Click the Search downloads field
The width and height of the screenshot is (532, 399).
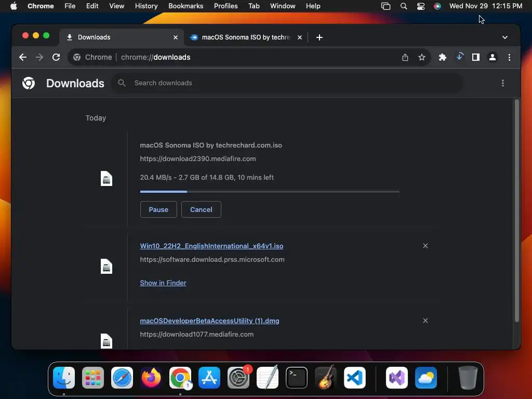coord(287,83)
